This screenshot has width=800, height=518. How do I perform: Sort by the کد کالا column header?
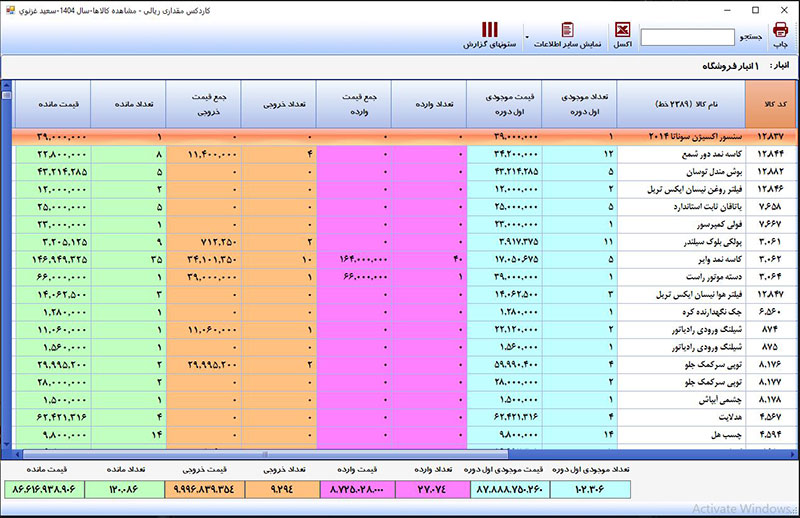[x=771, y=104]
